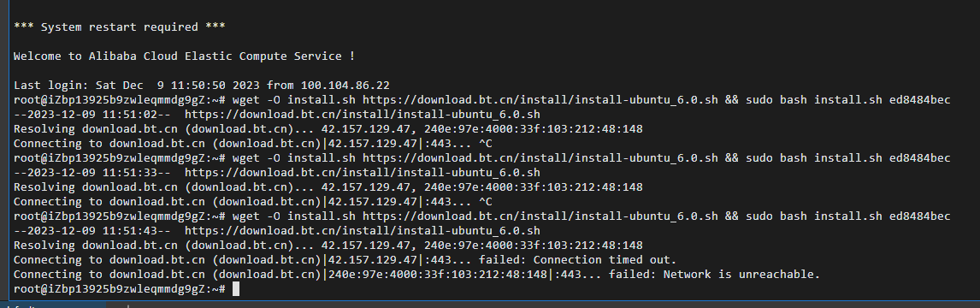Click the Connection timed out error text
Screen dimensions: 980x308
point(605,260)
